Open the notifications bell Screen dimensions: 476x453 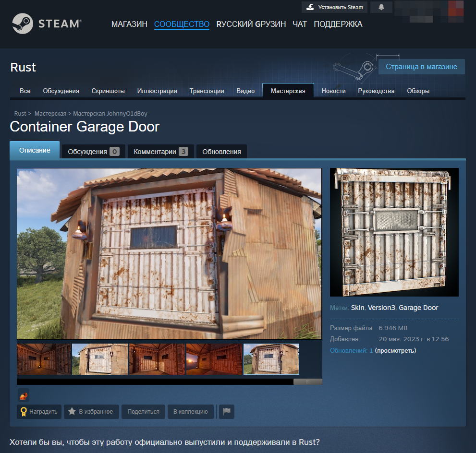click(381, 7)
